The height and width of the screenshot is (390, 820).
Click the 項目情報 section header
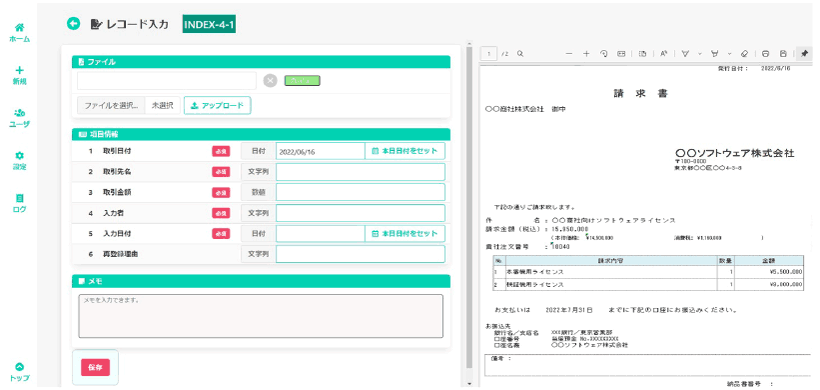(x=261, y=134)
